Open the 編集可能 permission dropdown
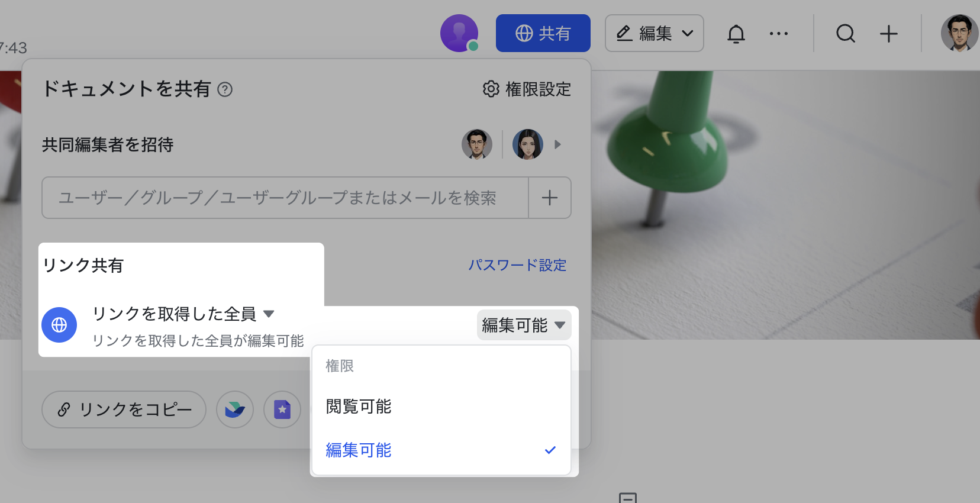Image resolution: width=980 pixels, height=503 pixels. coord(524,325)
